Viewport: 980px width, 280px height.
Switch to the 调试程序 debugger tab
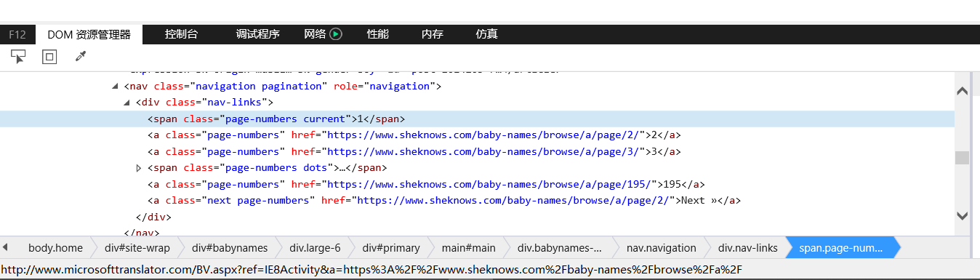click(x=257, y=34)
